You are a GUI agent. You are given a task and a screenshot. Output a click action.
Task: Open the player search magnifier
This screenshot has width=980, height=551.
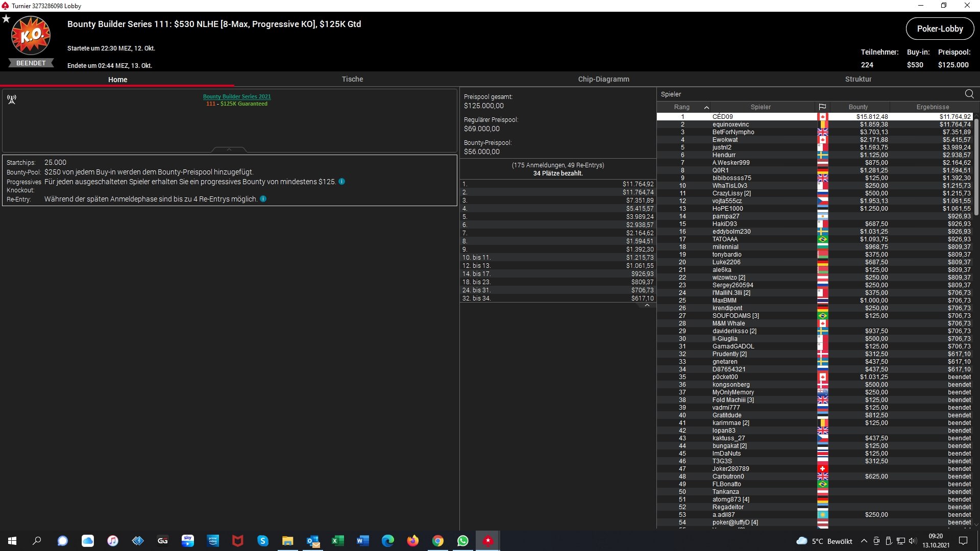click(969, 94)
